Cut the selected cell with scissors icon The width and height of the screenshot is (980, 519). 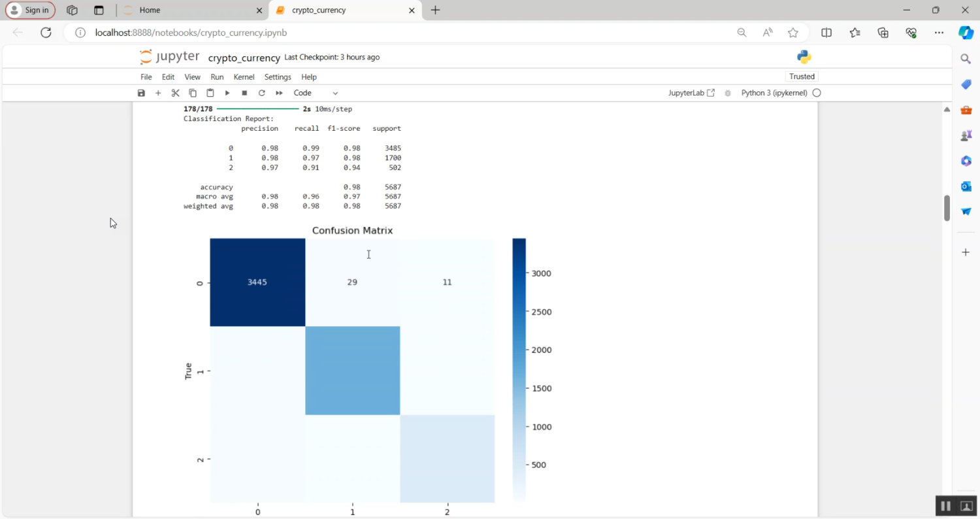175,93
